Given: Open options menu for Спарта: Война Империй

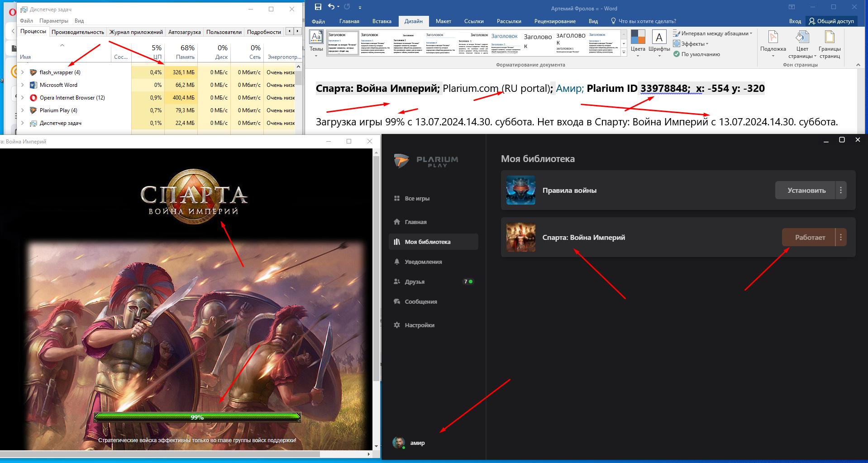Looking at the screenshot, I should click(841, 237).
